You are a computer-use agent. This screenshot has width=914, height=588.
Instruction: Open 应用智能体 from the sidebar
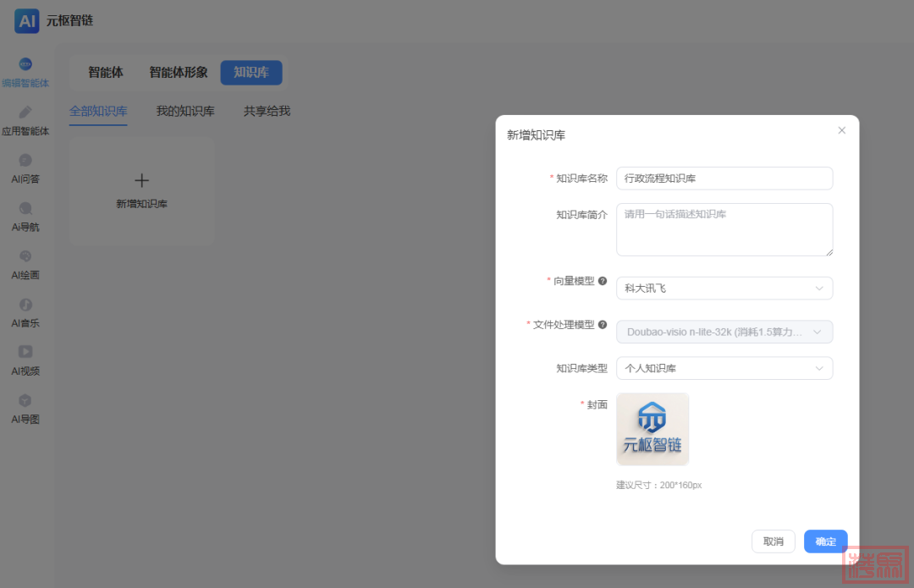(x=25, y=113)
